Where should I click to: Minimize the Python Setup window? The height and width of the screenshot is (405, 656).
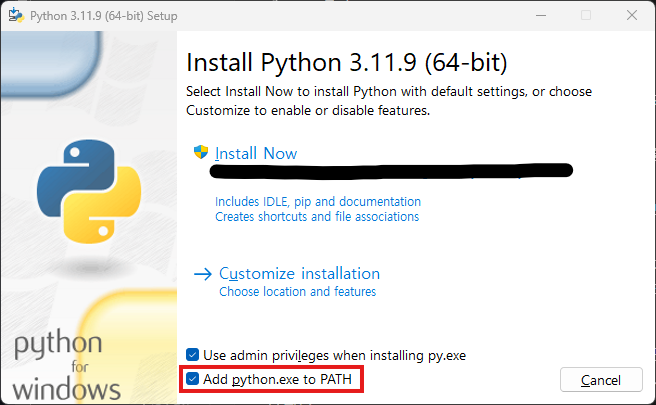[541, 15]
